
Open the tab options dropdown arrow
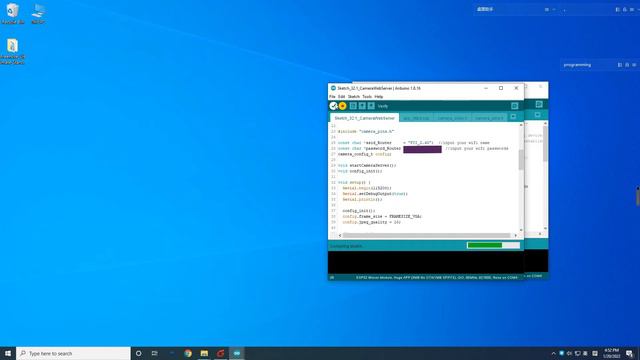[513, 117]
